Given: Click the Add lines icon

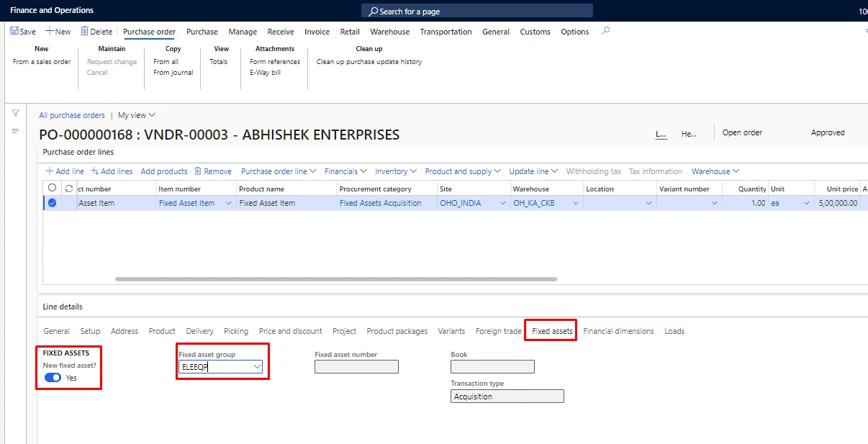Looking at the screenshot, I should [94, 171].
